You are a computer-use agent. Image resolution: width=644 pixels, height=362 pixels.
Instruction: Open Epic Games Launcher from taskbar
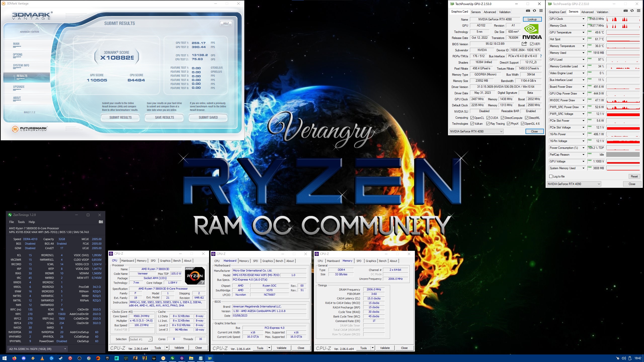click(x=107, y=358)
